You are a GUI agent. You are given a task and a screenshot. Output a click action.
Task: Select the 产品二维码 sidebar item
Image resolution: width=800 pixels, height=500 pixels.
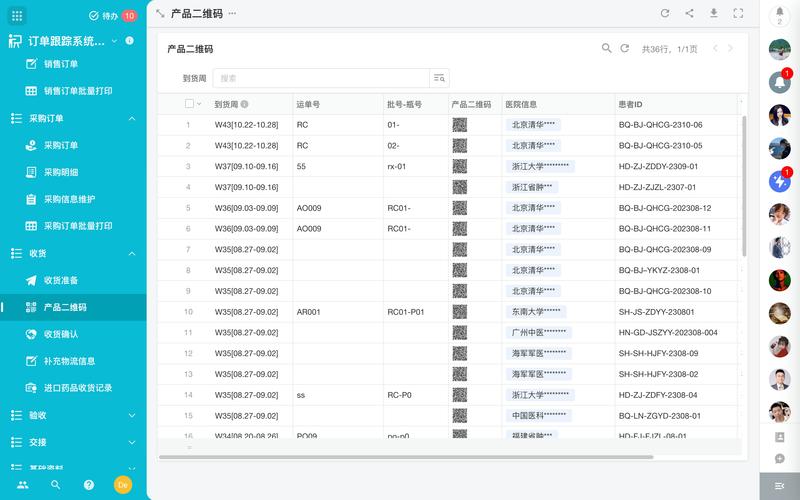tap(73, 307)
